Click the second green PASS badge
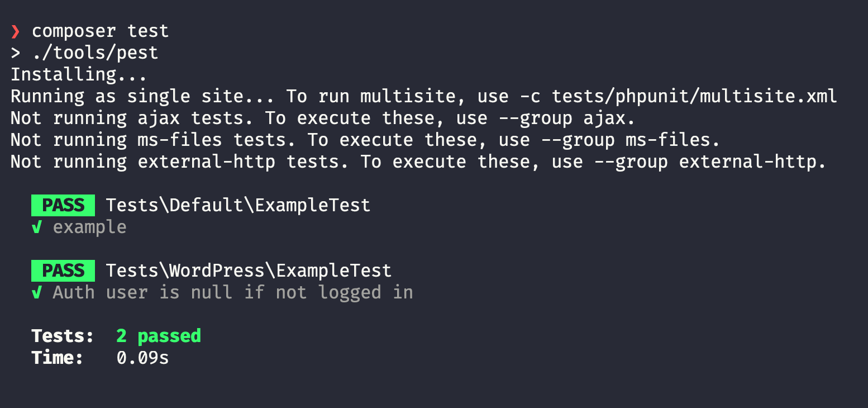Image resolution: width=868 pixels, height=408 pixels. pos(63,271)
